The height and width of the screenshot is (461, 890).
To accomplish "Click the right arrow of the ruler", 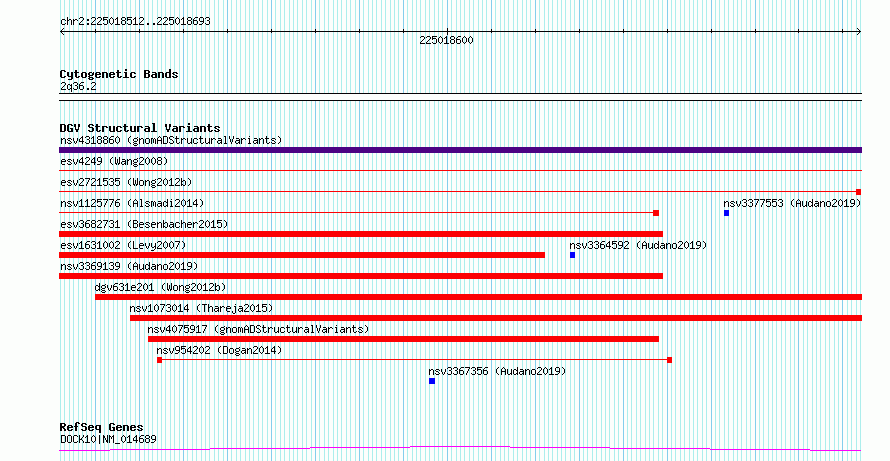I will point(859,32).
